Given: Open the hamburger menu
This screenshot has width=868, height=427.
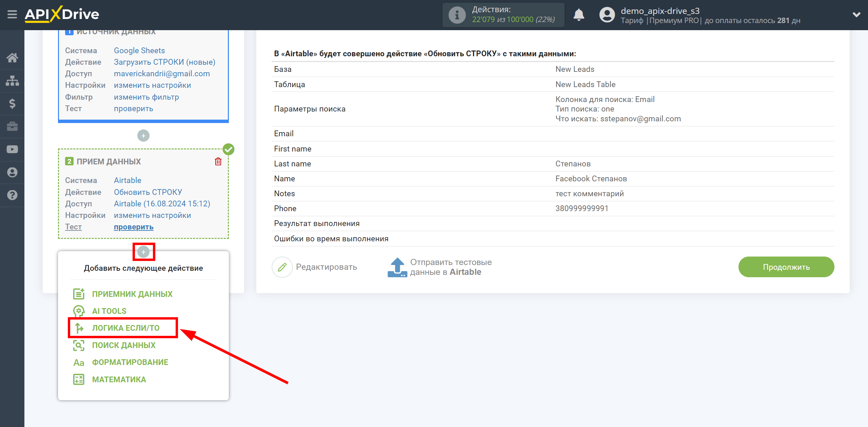Looking at the screenshot, I should click(12, 15).
